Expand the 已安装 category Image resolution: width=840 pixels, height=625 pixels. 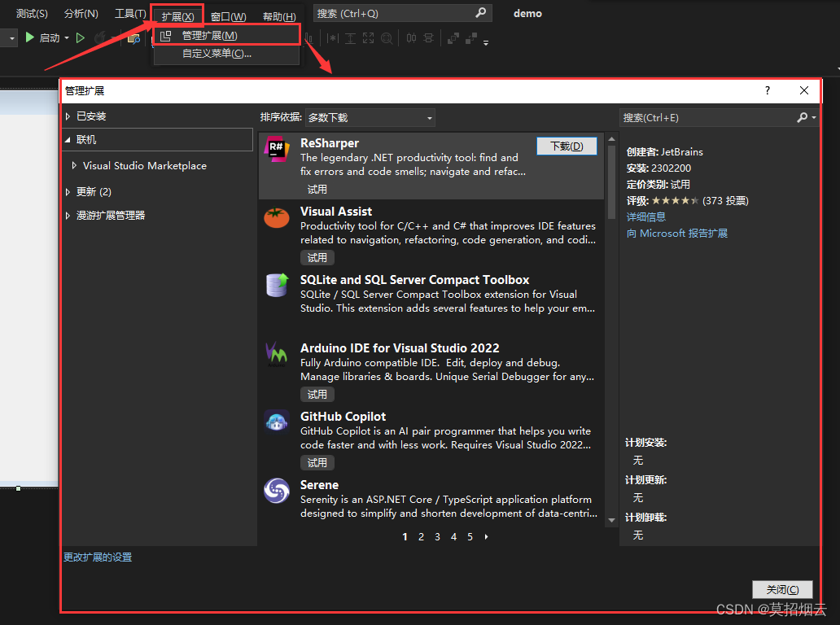tap(68, 116)
